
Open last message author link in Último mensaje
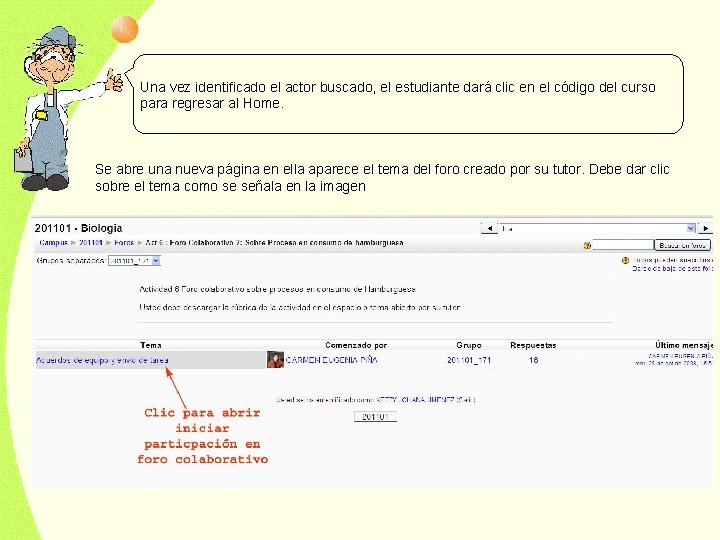(681, 356)
